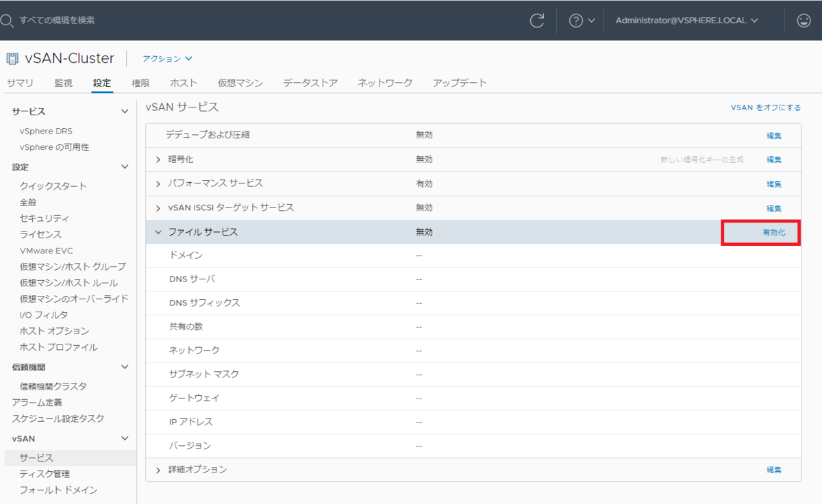Select アラーム定義 in sidebar
This screenshot has height=504, width=822.
[x=37, y=402]
